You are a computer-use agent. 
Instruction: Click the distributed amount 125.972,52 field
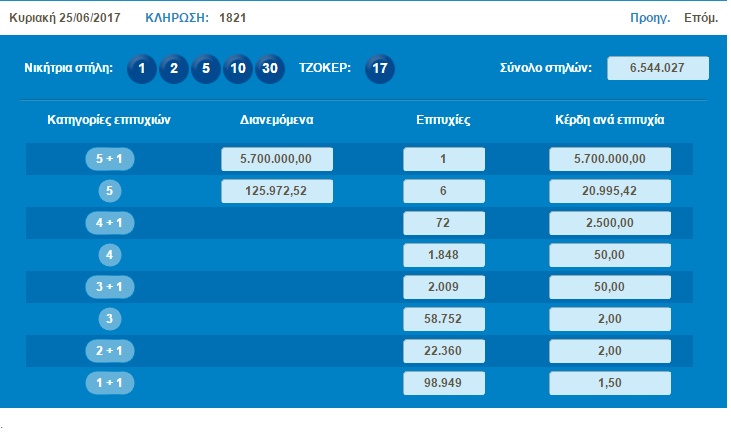click(x=277, y=192)
